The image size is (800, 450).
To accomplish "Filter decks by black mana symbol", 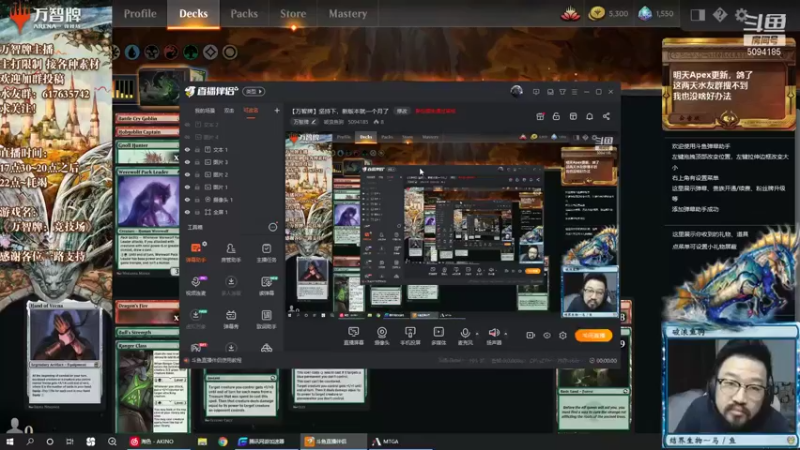I will coord(152,52).
